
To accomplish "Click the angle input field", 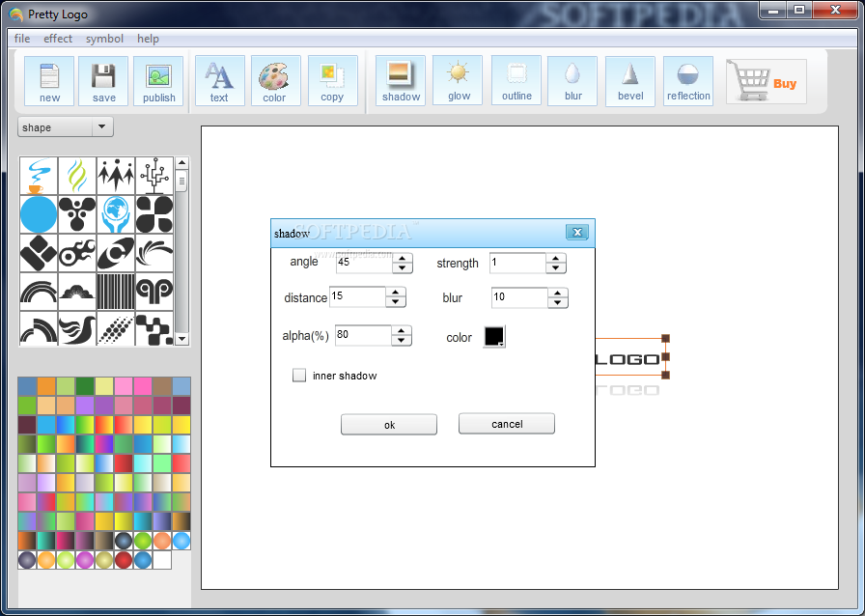I will [x=364, y=263].
